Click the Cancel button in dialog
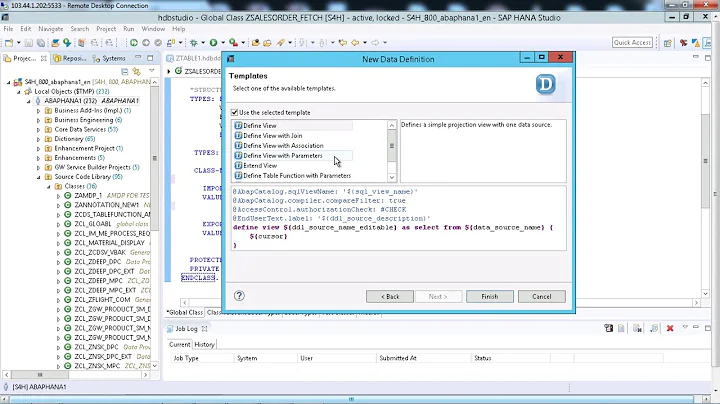720x404 pixels. (541, 297)
